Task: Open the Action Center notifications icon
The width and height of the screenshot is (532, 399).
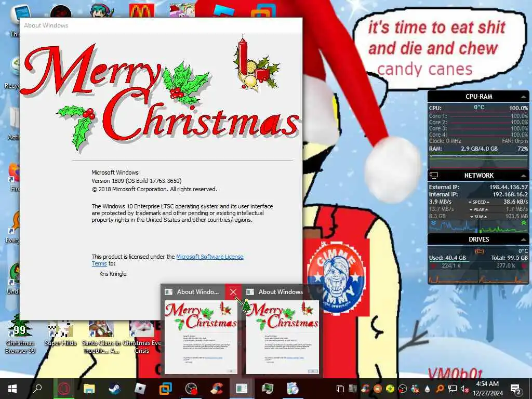Action: pos(515,389)
